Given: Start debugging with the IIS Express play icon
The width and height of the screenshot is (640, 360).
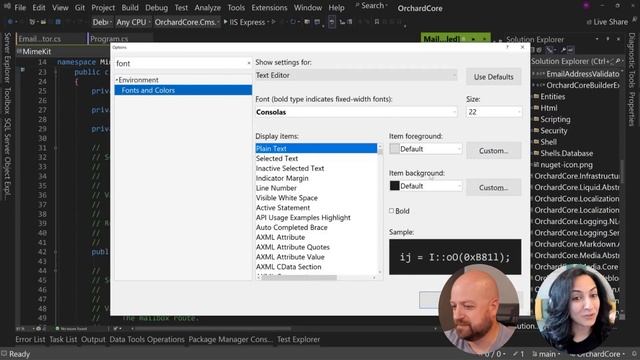Looking at the screenshot, I should coord(225,22).
